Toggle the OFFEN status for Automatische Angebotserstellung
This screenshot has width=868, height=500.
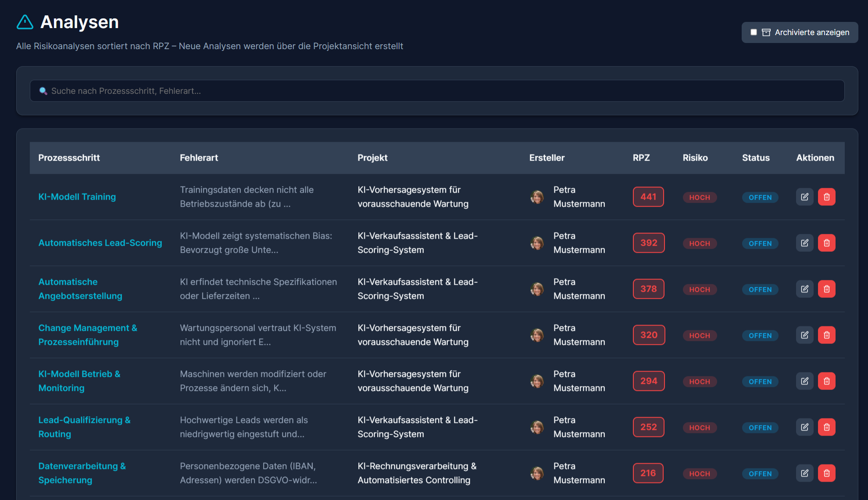(x=760, y=289)
